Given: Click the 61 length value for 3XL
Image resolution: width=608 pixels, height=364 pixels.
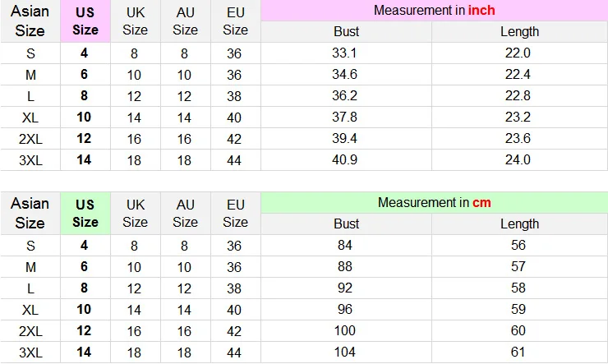Looking at the screenshot, I should (518, 352).
